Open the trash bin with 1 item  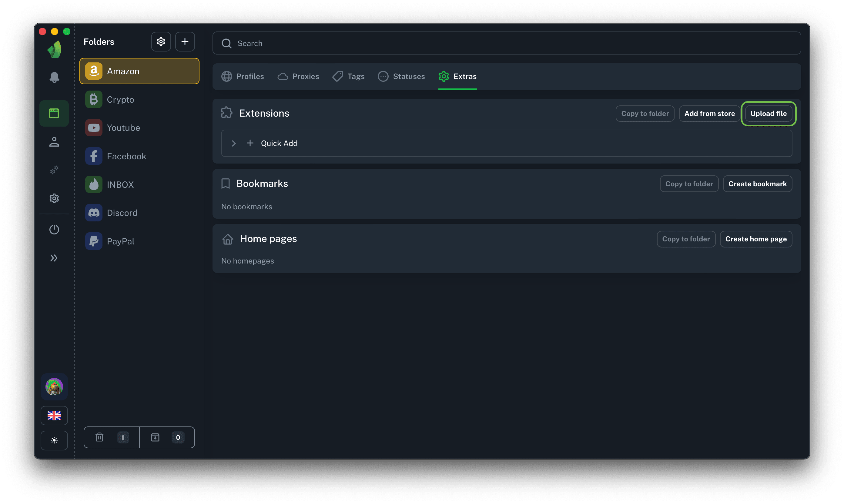coord(112,437)
